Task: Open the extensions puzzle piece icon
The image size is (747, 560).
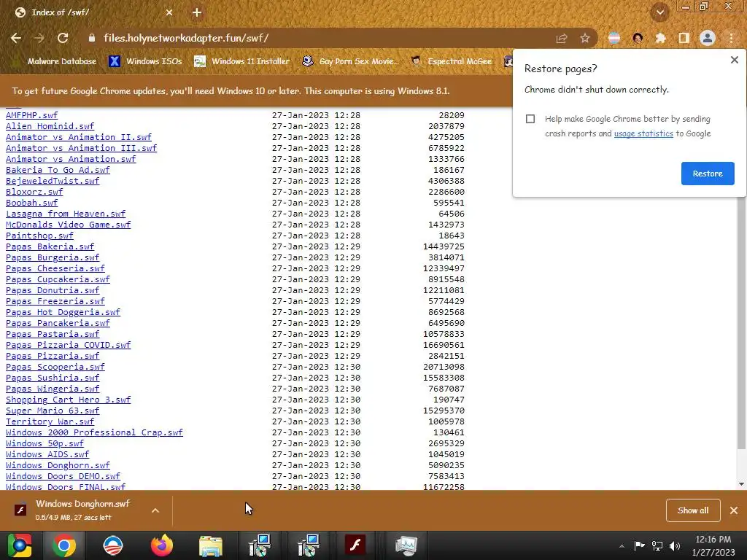Action: [x=660, y=38]
